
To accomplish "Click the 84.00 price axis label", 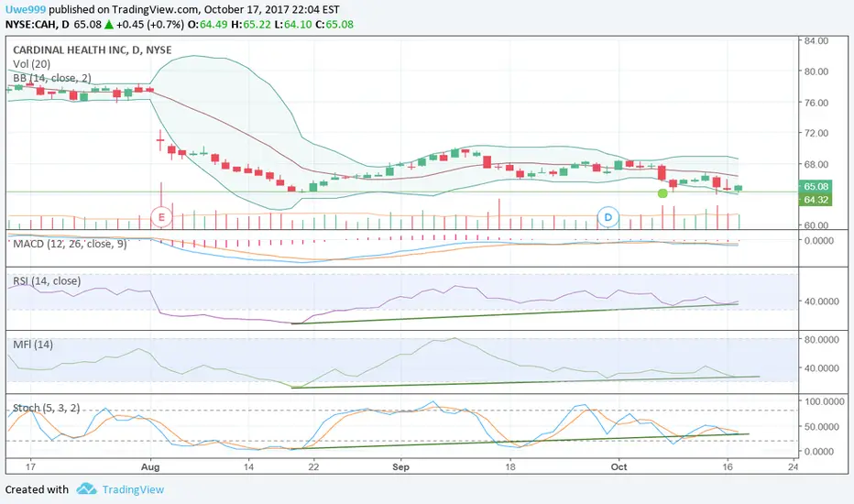I will point(816,41).
